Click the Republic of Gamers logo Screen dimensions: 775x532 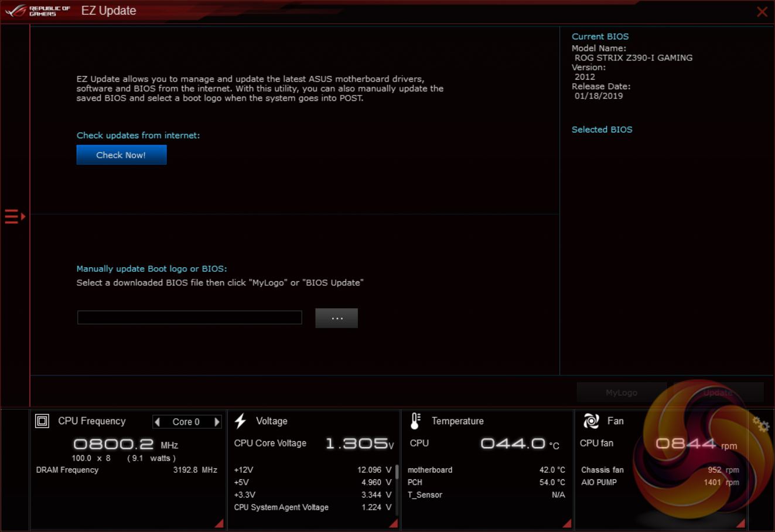[37, 11]
